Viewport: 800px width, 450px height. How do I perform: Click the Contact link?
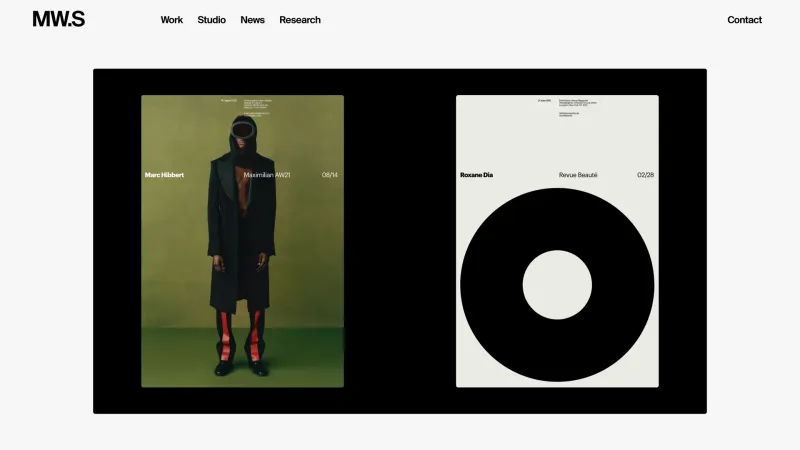click(744, 20)
